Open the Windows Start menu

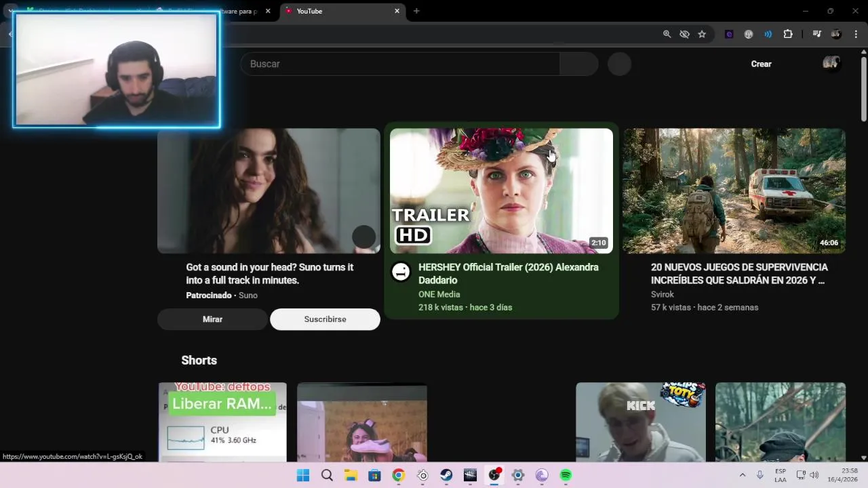[303, 475]
